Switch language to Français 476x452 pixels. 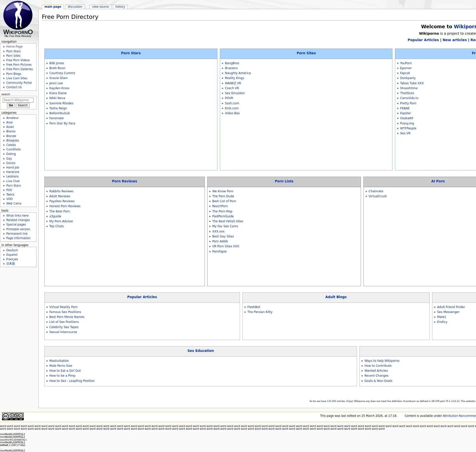[x=12, y=259]
